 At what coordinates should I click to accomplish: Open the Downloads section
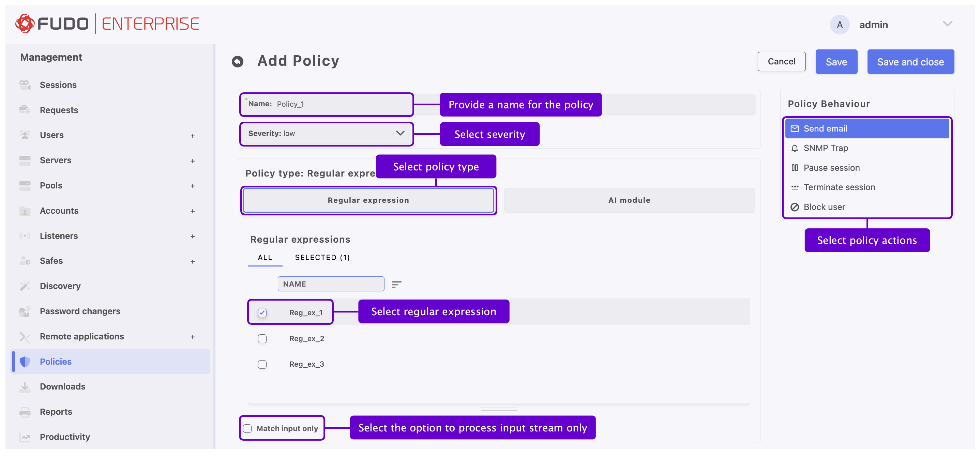tap(62, 386)
